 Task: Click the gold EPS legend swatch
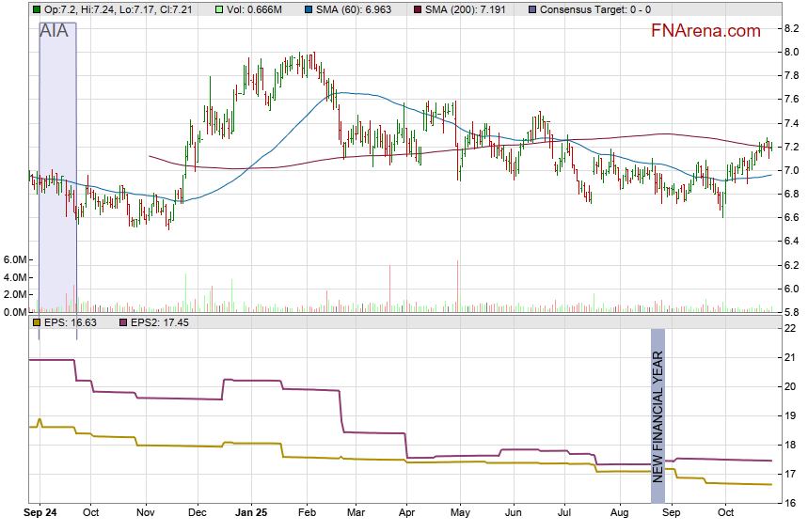pos(37,322)
